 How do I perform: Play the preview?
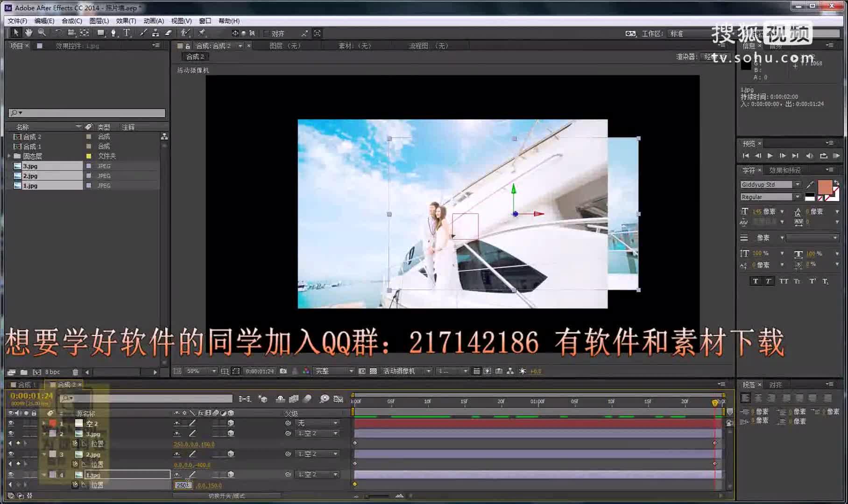(770, 155)
